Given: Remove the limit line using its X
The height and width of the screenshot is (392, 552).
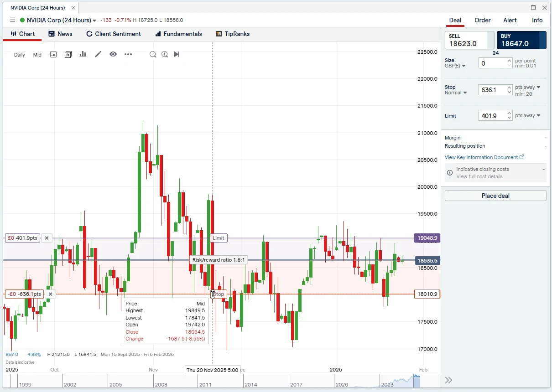Looking at the screenshot, I should point(47,238).
